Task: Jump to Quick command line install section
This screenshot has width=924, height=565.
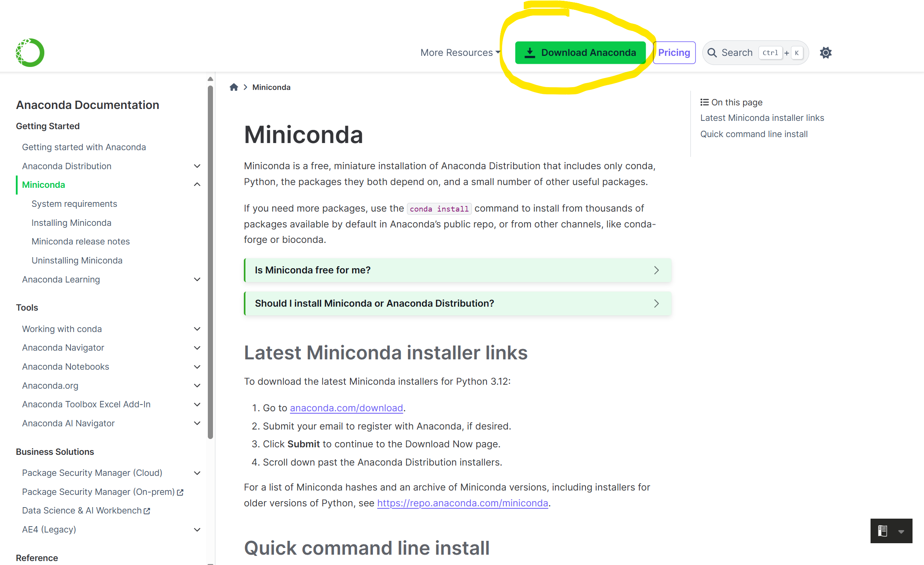Action: (754, 134)
